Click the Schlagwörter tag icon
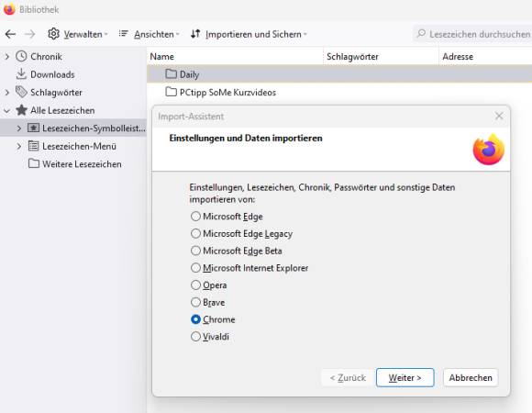Image resolution: width=532 pixels, height=413 pixels. 21,92
